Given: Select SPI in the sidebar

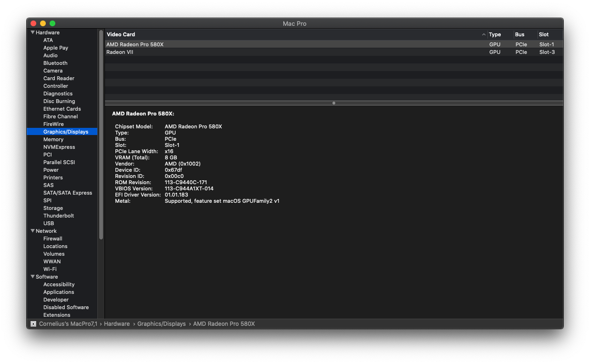Looking at the screenshot, I should (x=47, y=200).
